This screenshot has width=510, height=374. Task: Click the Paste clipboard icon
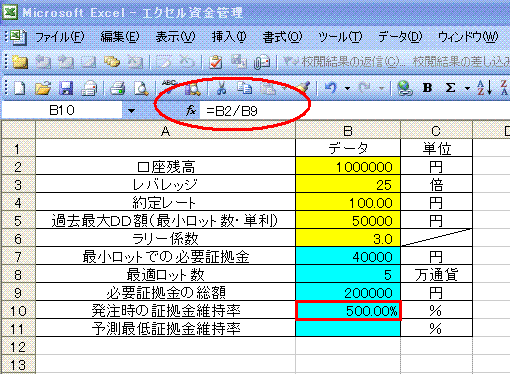tap(268, 88)
